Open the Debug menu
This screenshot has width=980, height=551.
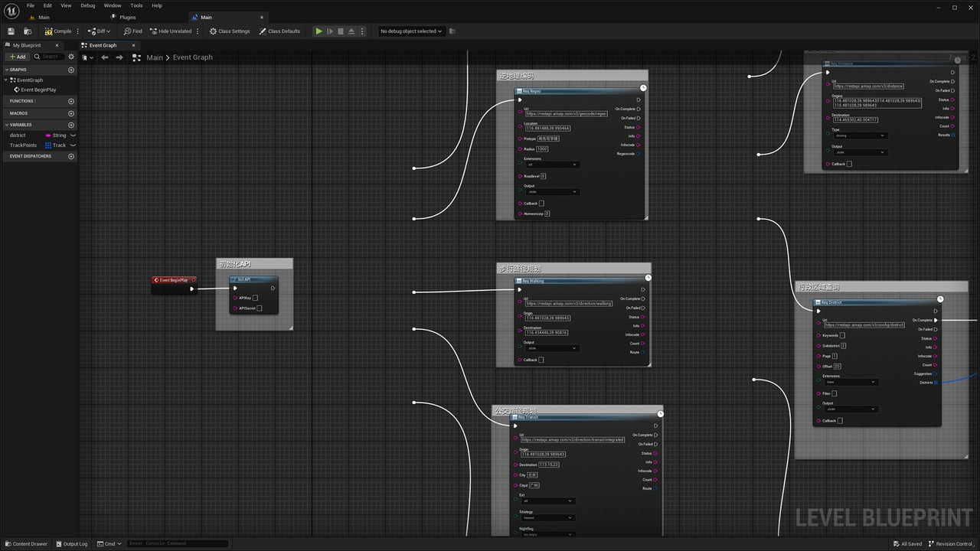88,5
